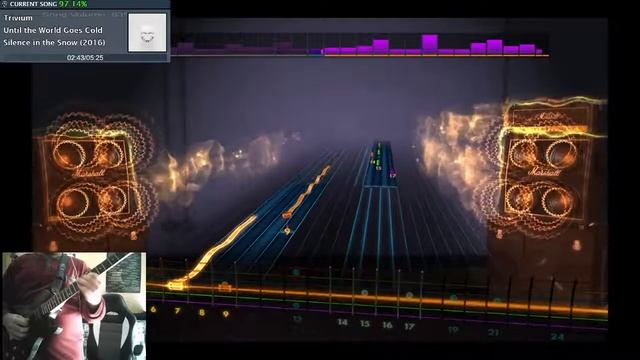Click fret number 7 on fretboard
Image resolution: width=640 pixels, height=360 pixels.
pyautogui.click(x=177, y=311)
